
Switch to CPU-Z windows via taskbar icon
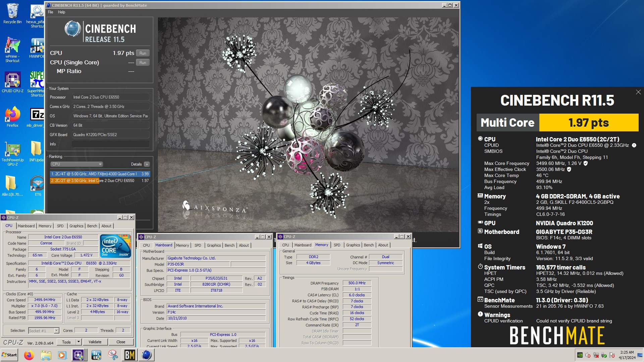click(78, 355)
